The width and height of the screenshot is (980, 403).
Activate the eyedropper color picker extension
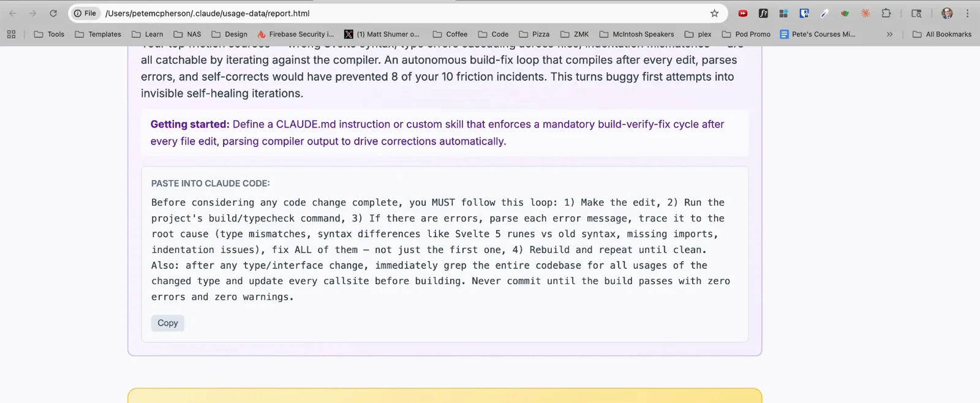[x=824, y=13]
